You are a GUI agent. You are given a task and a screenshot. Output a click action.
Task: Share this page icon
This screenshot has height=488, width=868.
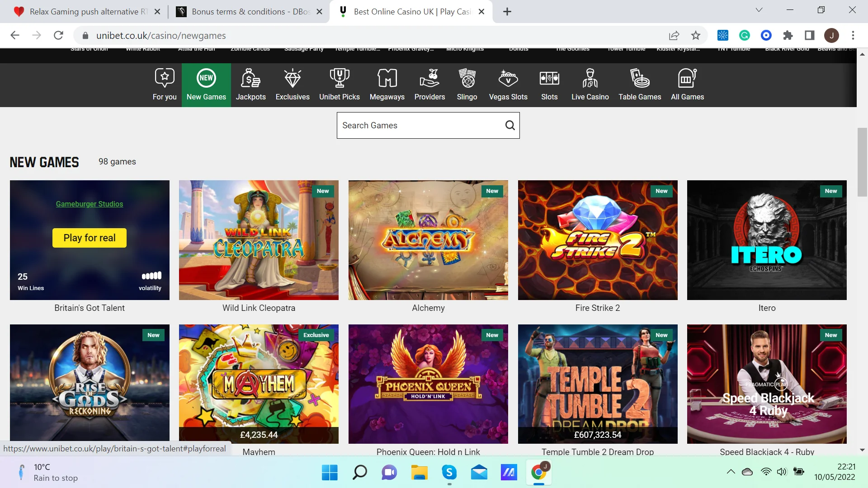[674, 35]
